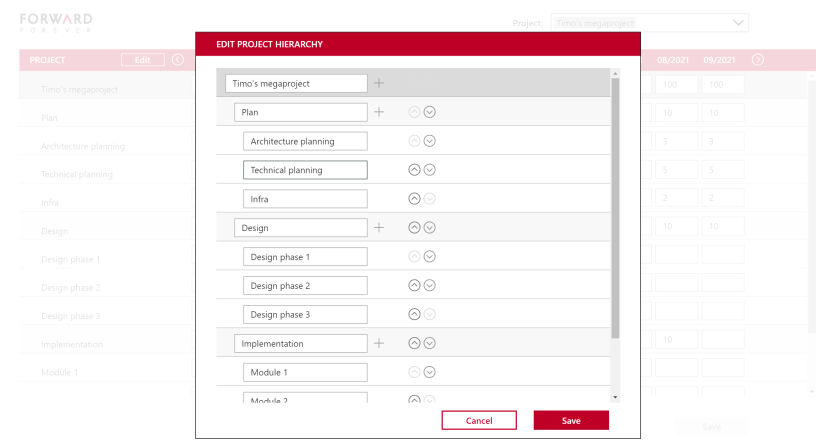Image resolution: width=816 pixels, height=447 pixels.
Task: Click the Plan name input field
Action: 300,112
